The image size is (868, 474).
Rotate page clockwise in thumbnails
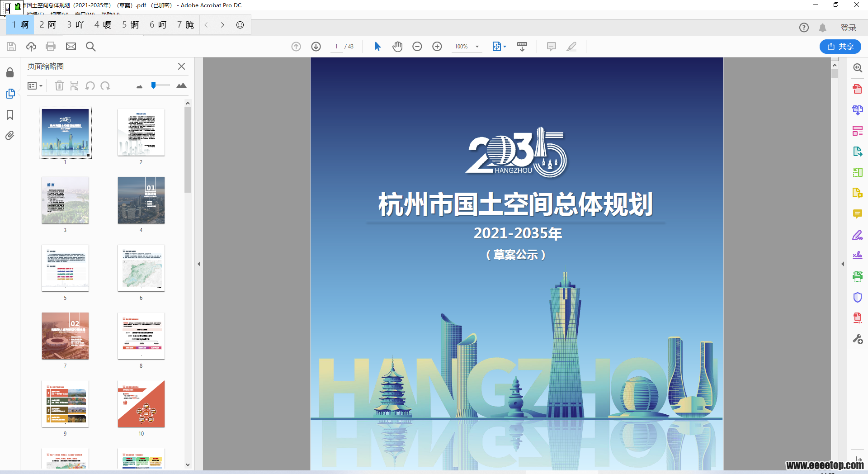click(105, 85)
